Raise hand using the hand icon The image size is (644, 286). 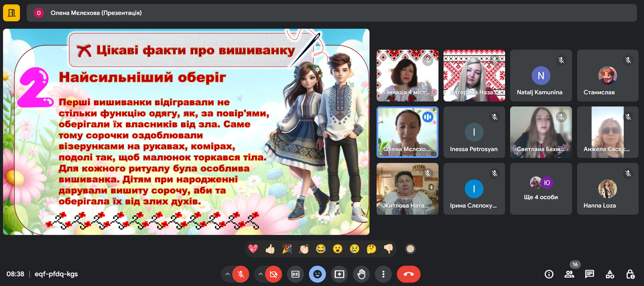(361, 274)
